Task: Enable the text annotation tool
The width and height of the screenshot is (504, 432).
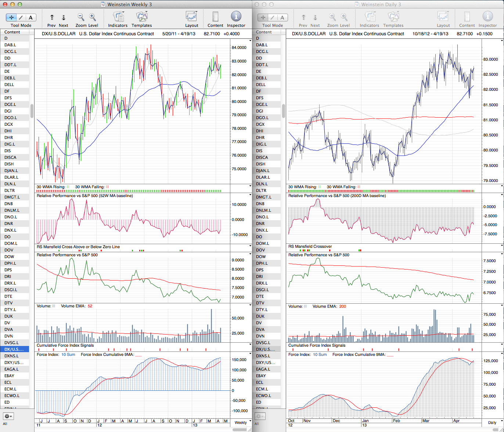Action: point(30,17)
